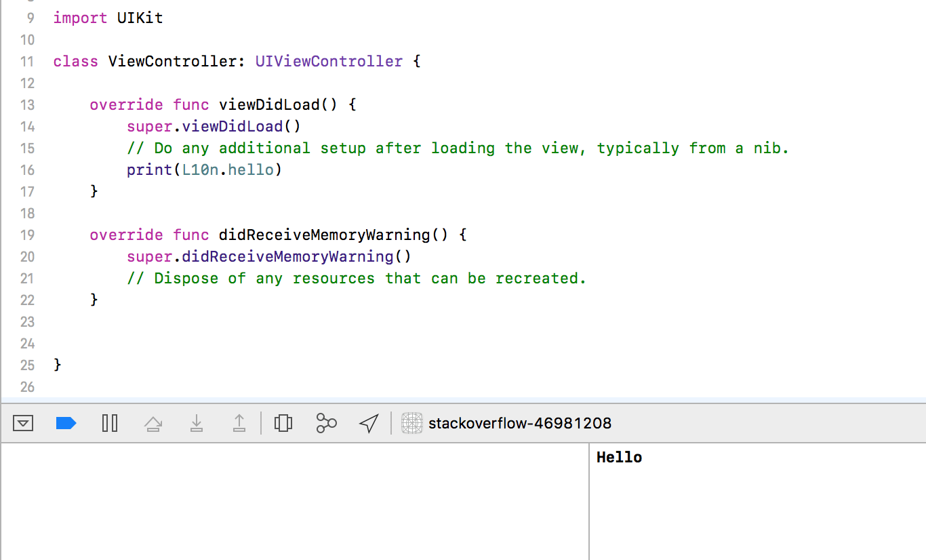
Task: Step out of the current function
Action: point(239,423)
